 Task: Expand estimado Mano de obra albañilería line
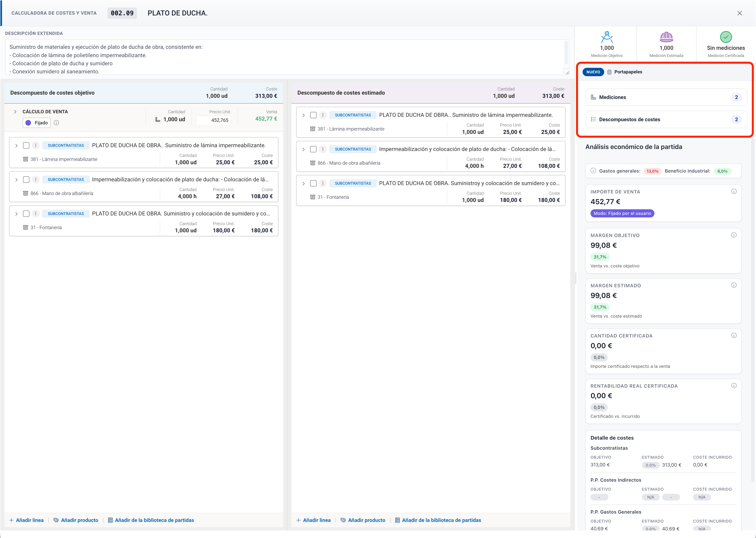[x=303, y=149]
